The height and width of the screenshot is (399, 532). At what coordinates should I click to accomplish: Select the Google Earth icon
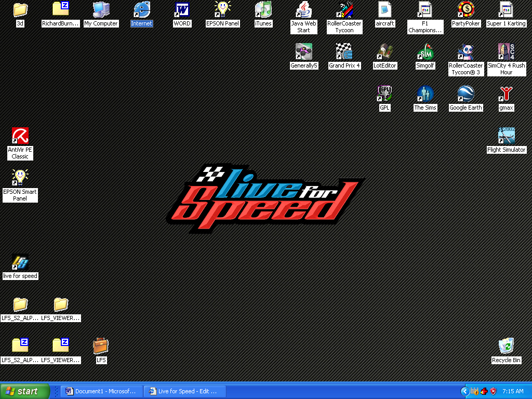click(x=466, y=94)
